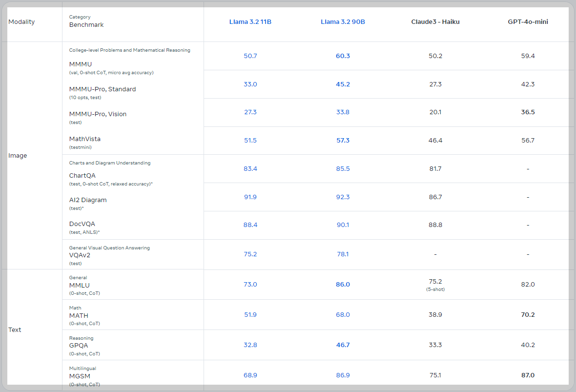Click the 88.4 DocVQA value

250,225
